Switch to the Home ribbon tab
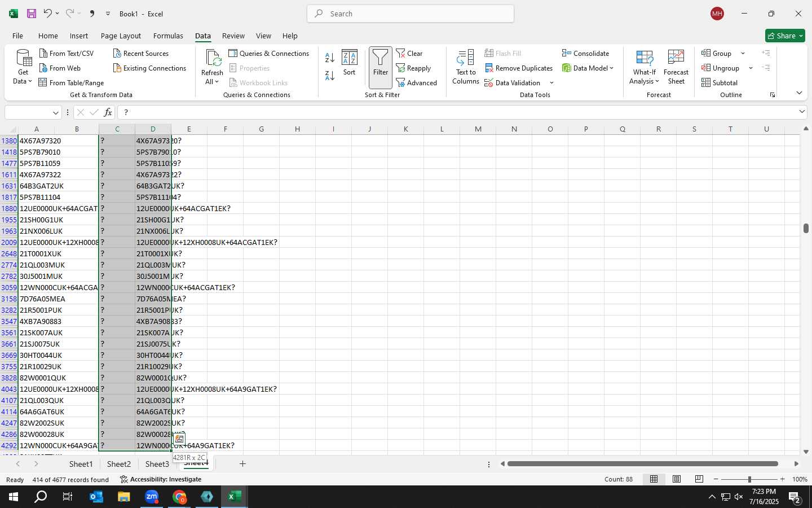812x508 pixels. (48, 36)
